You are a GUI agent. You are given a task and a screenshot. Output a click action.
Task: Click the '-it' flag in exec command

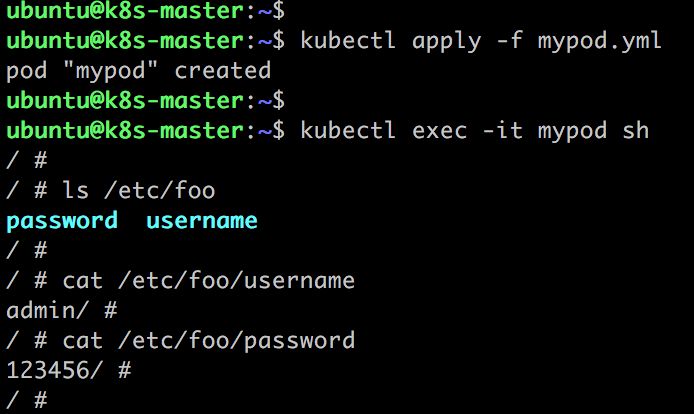pyautogui.click(x=502, y=130)
